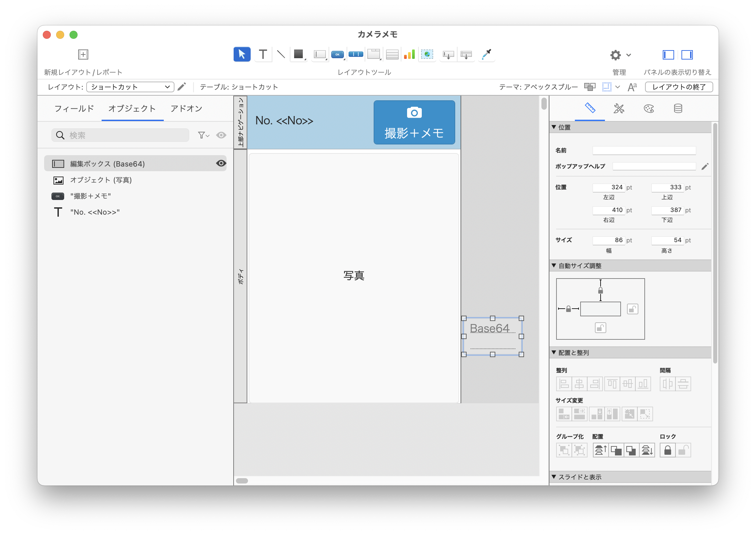Collapse the 位置 section
756x535 pixels.
tap(554, 127)
